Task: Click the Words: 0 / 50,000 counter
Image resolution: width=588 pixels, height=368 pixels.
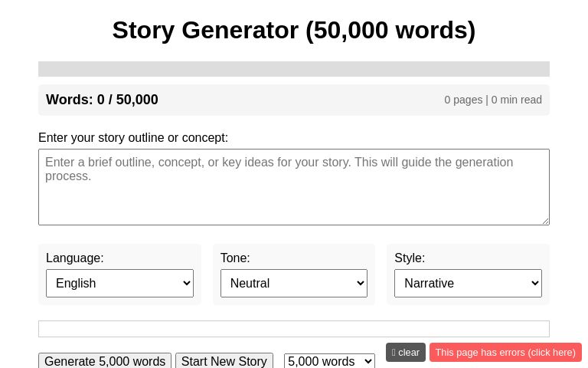Action: click(x=102, y=100)
